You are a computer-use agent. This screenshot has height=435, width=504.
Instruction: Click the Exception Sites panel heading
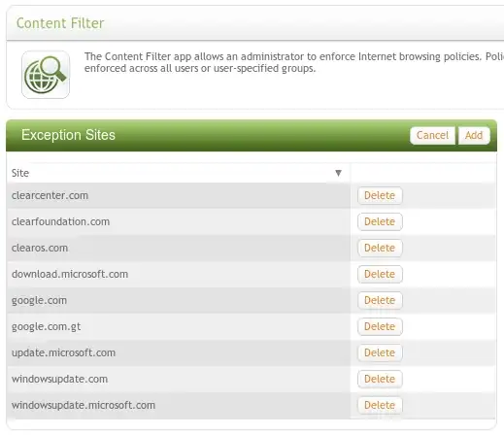(x=68, y=135)
